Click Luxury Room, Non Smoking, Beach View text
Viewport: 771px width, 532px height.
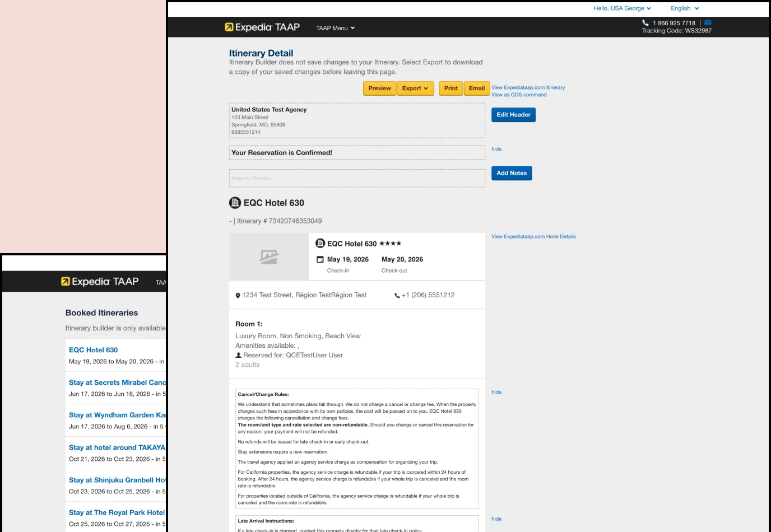click(298, 336)
